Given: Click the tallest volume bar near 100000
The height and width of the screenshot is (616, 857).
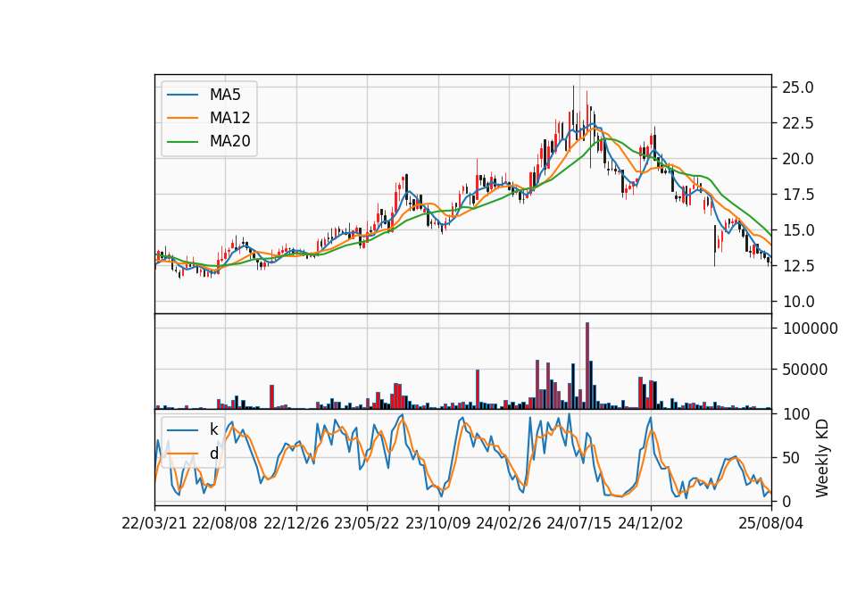Looking at the screenshot, I should (587, 366).
